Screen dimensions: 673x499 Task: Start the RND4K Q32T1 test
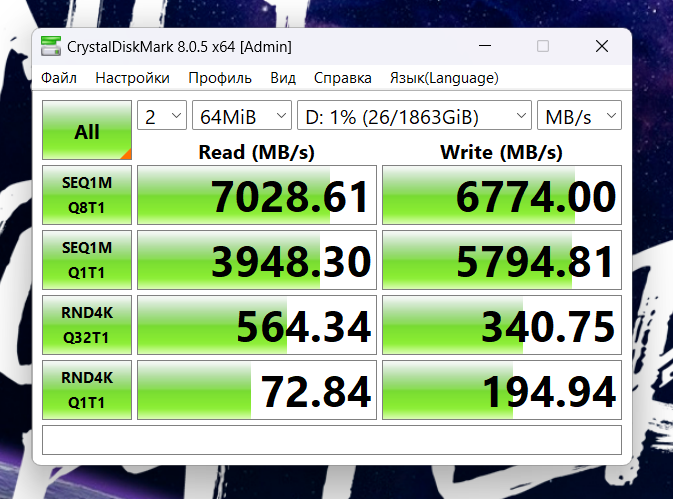click(x=87, y=325)
